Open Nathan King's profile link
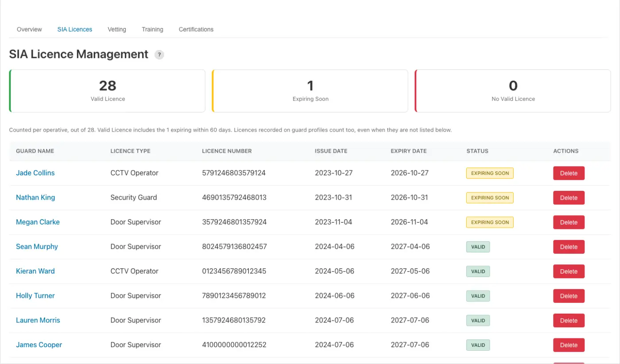Screen dimensions: 620x364 35,197
